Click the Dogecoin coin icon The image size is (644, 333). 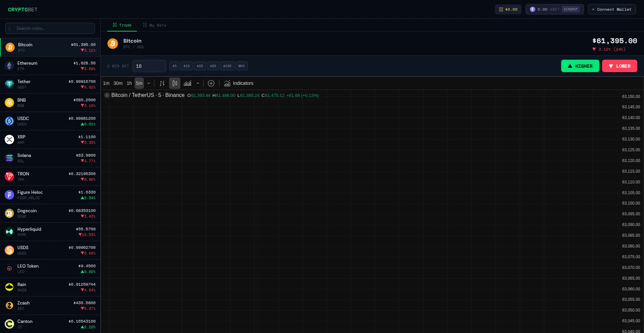pyautogui.click(x=9, y=213)
